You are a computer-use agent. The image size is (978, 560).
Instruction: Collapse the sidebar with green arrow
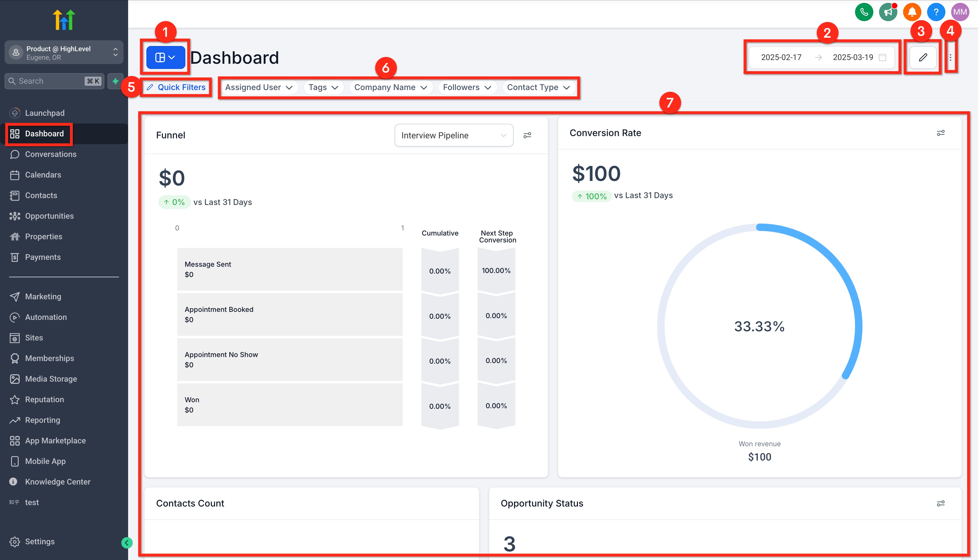point(127,543)
